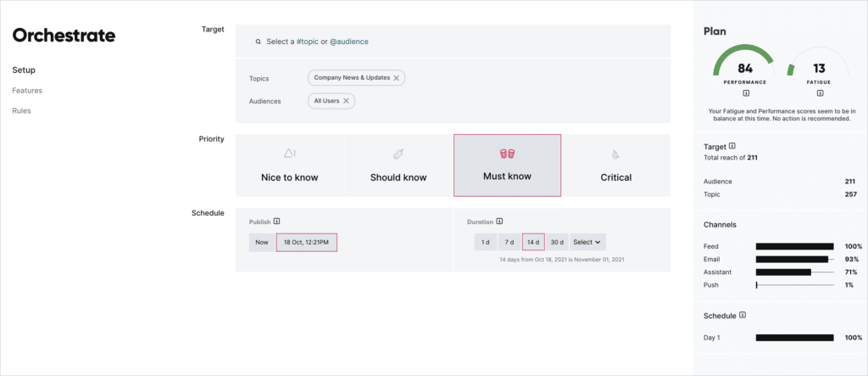This screenshot has width=868, height=376.
Task: Open the Rules section in sidebar
Action: [21, 110]
